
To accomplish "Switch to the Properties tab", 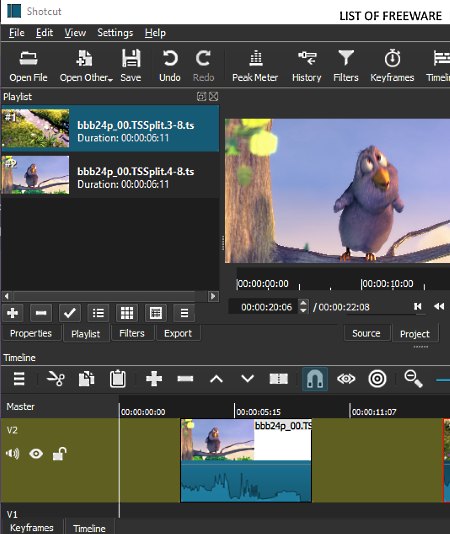I will point(31,333).
